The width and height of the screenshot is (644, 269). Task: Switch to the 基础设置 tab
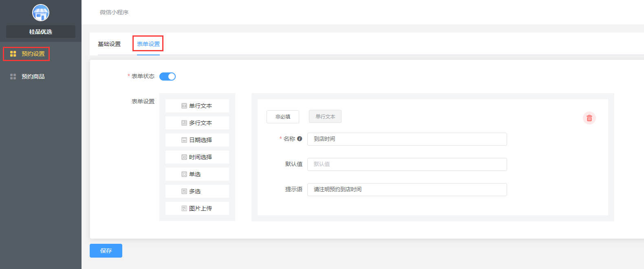(x=109, y=44)
